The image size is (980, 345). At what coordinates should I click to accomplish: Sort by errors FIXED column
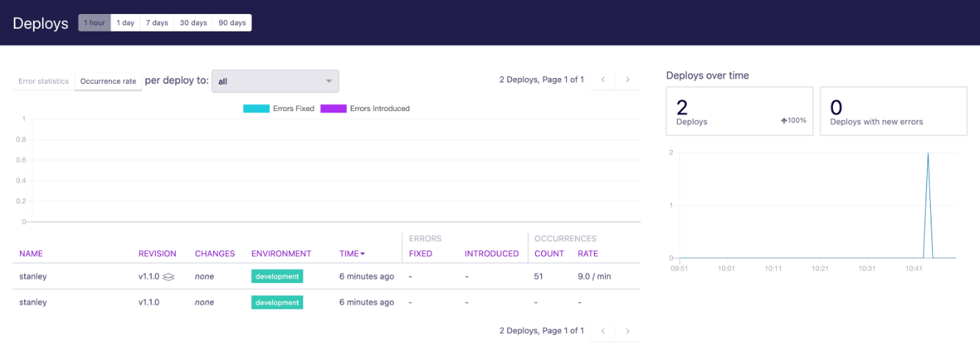[421, 254]
